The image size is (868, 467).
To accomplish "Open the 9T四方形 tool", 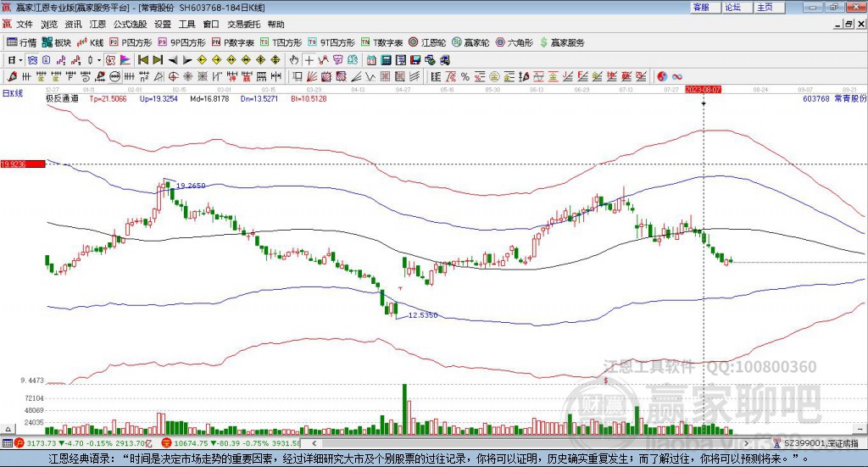I will pos(331,42).
